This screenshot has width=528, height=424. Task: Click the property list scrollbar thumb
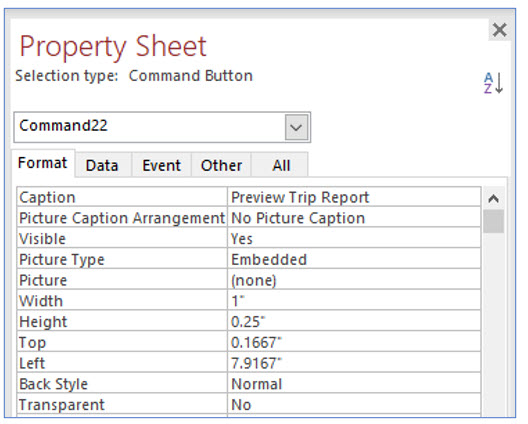pyautogui.click(x=493, y=221)
